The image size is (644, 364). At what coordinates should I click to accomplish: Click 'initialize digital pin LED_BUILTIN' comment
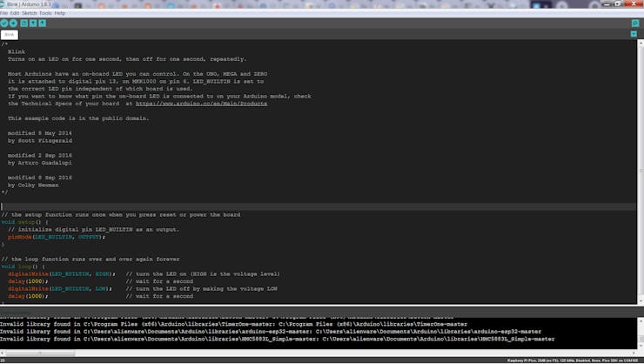(94, 229)
